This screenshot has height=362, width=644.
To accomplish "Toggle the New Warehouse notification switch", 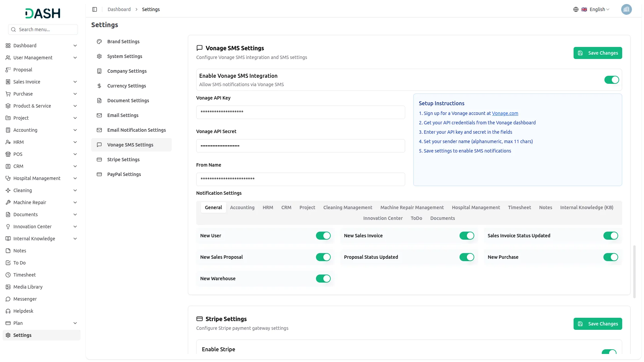I will [x=323, y=279].
